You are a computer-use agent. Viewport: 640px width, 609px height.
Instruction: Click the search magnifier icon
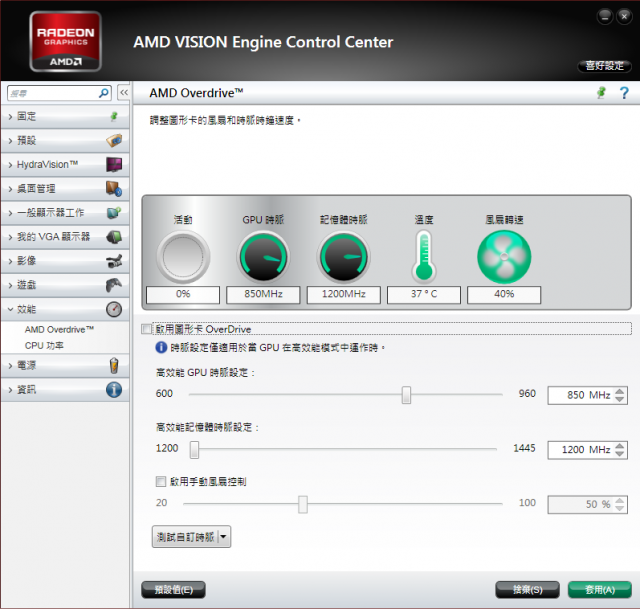[104, 93]
